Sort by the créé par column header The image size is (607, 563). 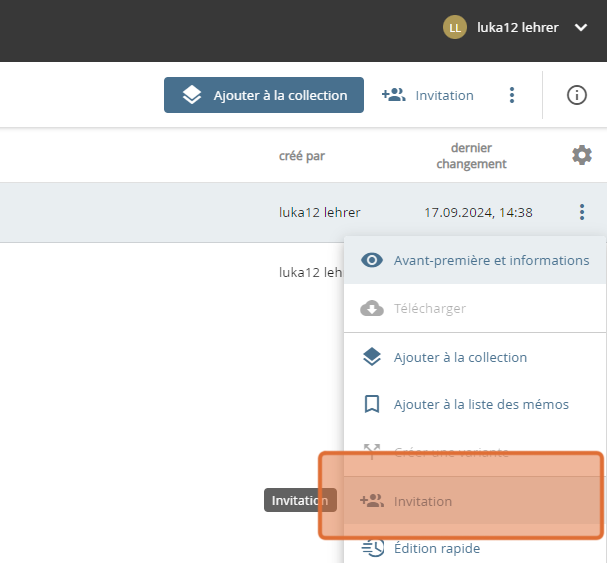(302, 156)
